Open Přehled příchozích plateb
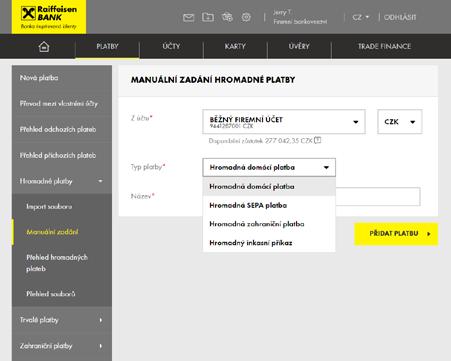Image resolution: width=451 pixels, height=361 pixels. click(62, 155)
